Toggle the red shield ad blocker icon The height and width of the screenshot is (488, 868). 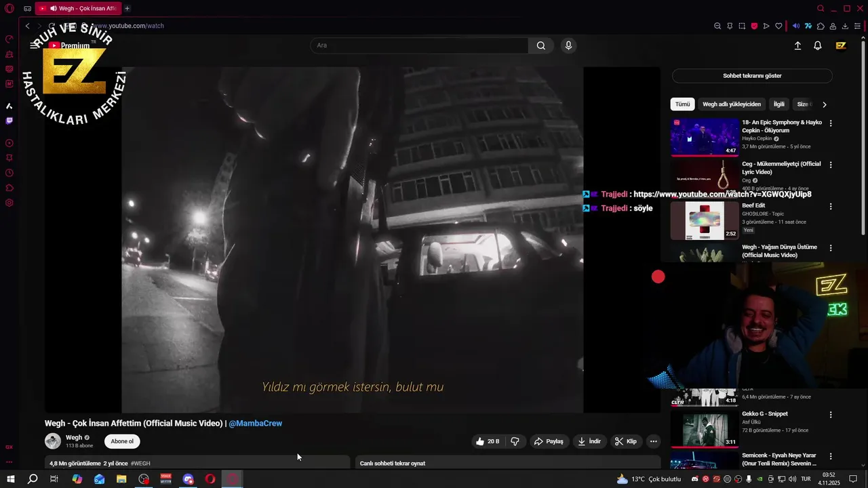[x=754, y=26]
